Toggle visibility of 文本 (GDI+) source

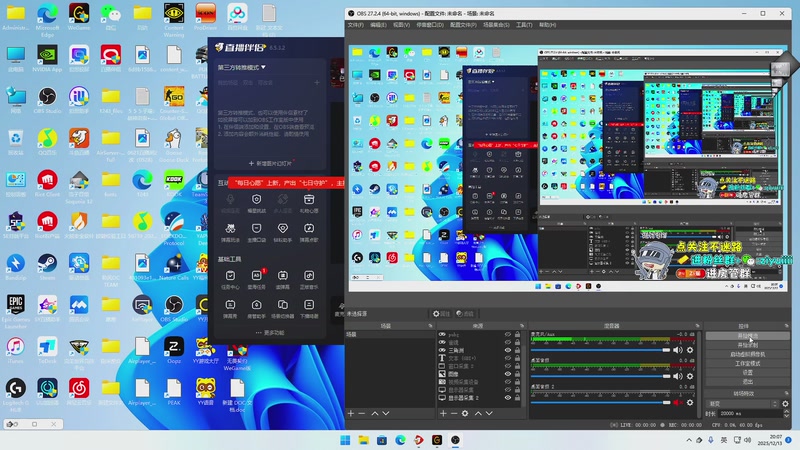(x=508, y=358)
